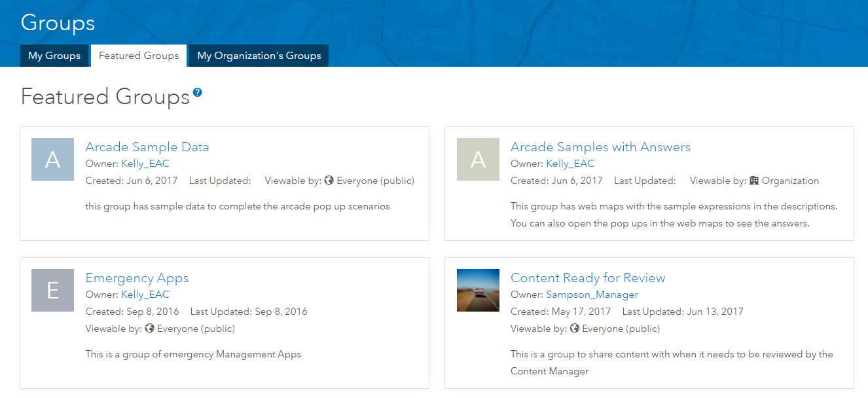Click the Arcade Samples with Answers thumbnail

(478, 159)
